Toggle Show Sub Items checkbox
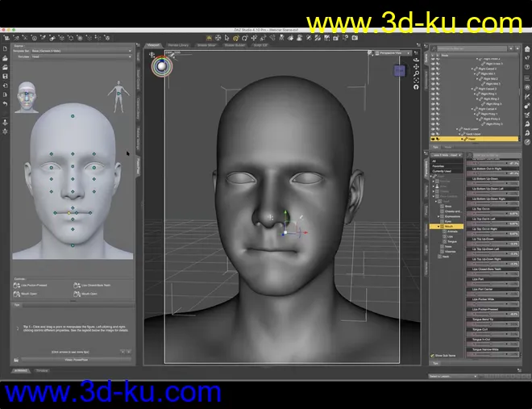532x409 pixels. point(434,355)
